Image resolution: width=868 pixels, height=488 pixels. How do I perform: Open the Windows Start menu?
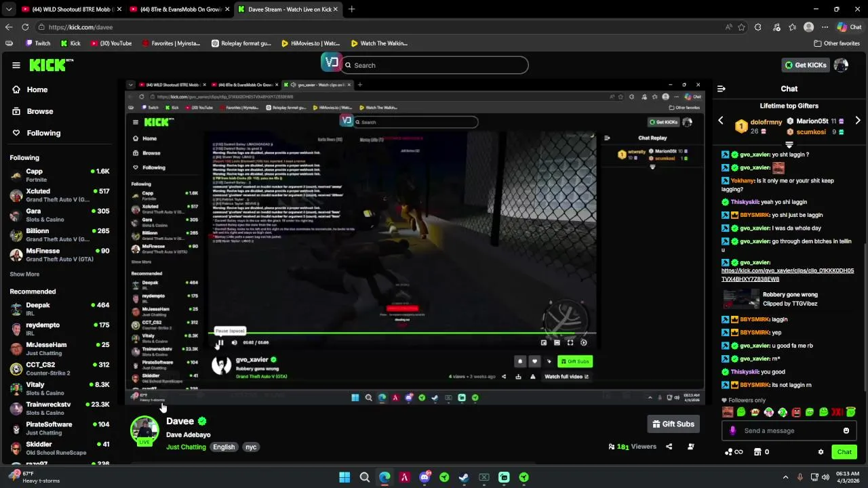[344, 477]
